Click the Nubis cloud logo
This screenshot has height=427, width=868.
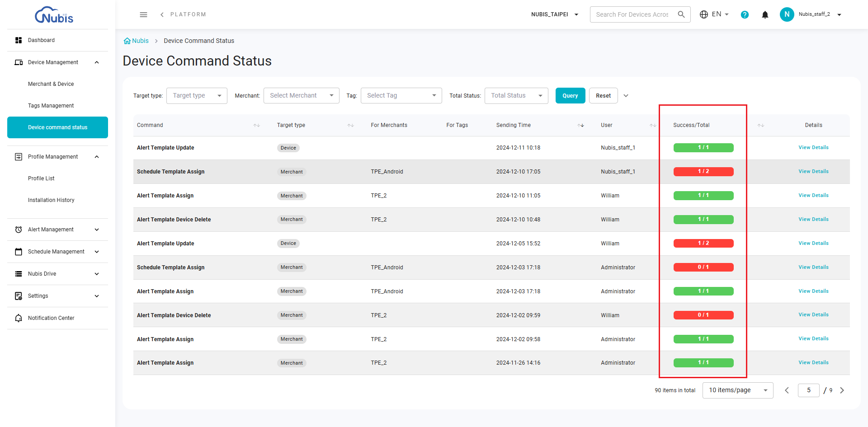(x=54, y=15)
